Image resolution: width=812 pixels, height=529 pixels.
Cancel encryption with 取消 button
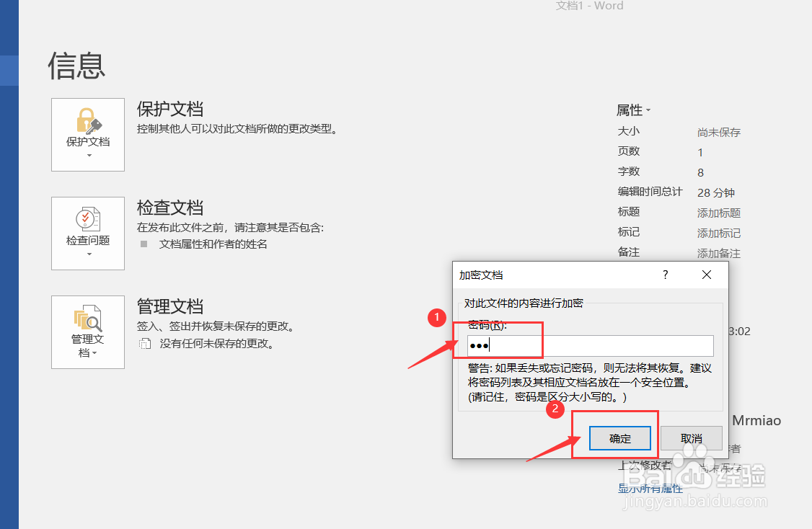tap(692, 438)
